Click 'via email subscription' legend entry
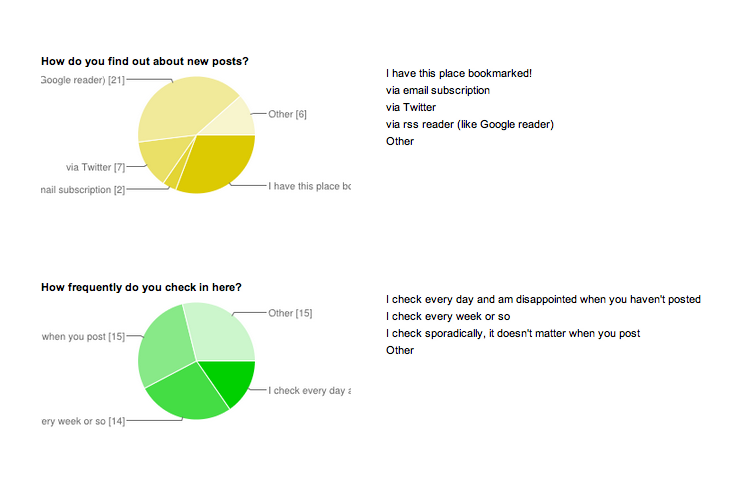This screenshot has width=738, height=491. (438, 90)
